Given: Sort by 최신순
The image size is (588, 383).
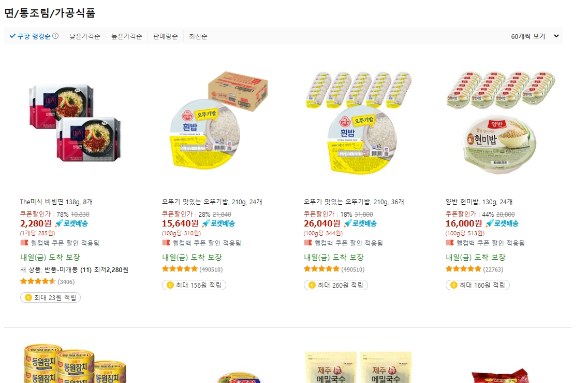Looking at the screenshot, I should 198,36.
